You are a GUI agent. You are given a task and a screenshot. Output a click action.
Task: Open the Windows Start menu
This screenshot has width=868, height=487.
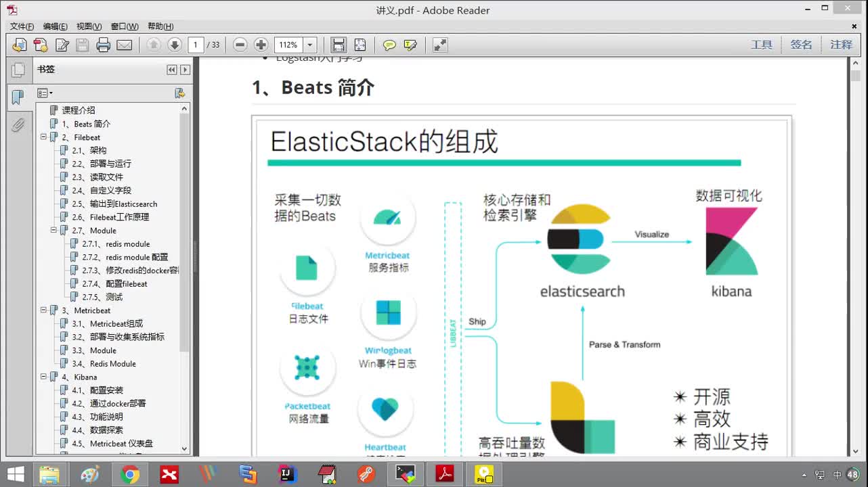tap(16, 474)
